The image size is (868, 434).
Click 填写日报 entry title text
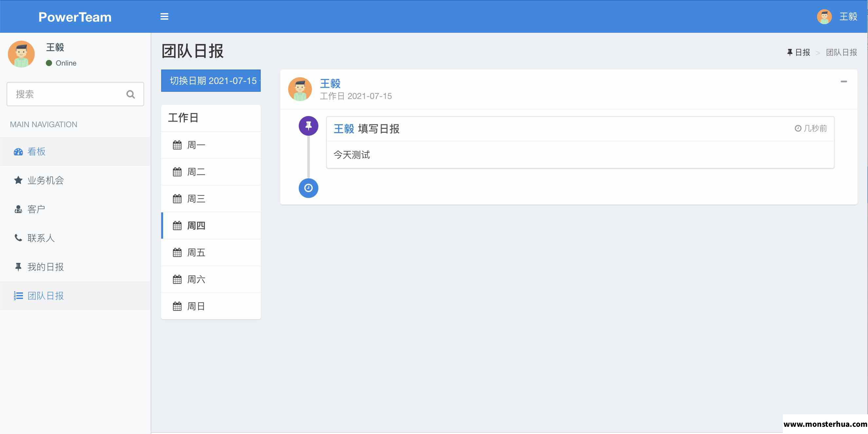point(379,128)
